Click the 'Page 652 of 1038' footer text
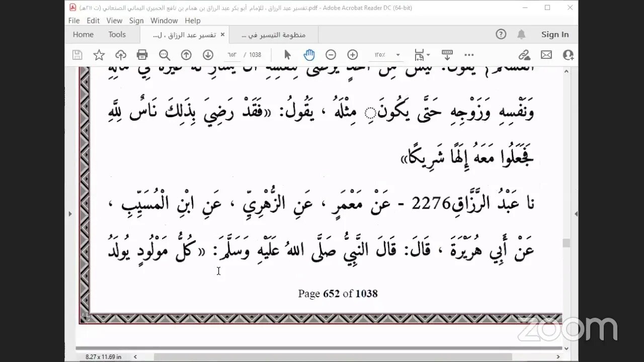 pos(338,294)
